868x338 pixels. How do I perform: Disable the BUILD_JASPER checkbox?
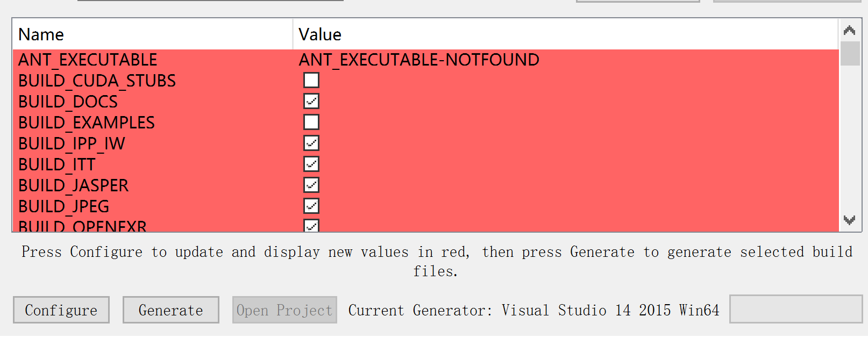[311, 185]
